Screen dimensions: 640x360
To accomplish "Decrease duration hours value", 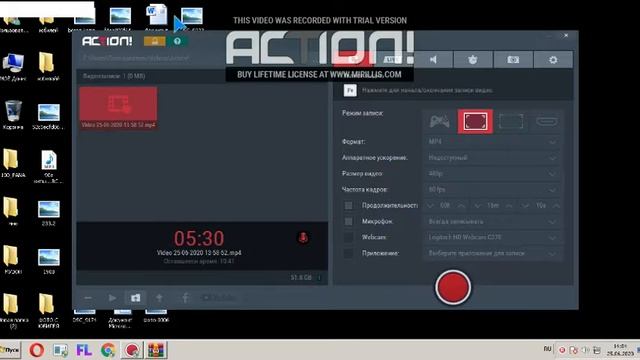I will click(x=429, y=206).
